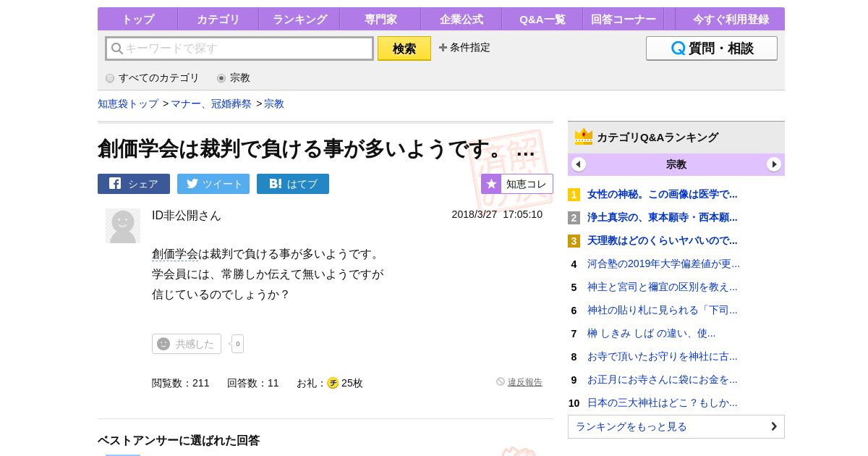Click the 創価学会 keyword link in question
Viewport: 868px width, 456px height.
175,254
